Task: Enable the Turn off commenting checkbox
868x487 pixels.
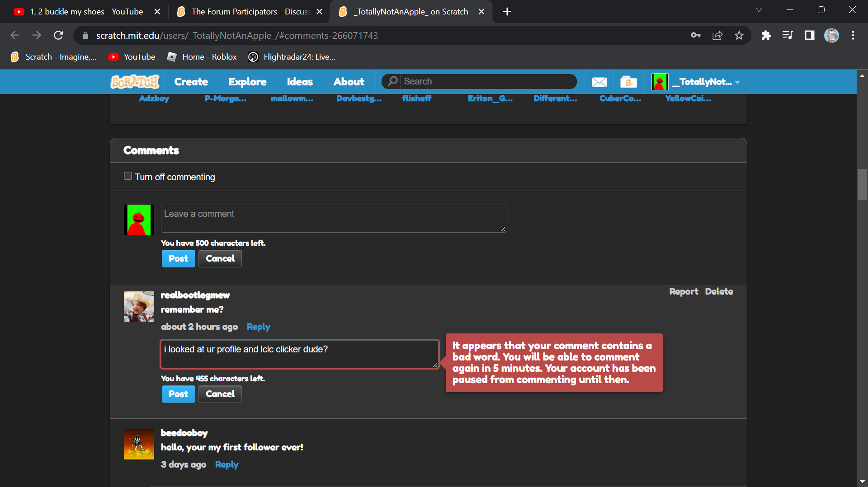Action: (128, 176)
